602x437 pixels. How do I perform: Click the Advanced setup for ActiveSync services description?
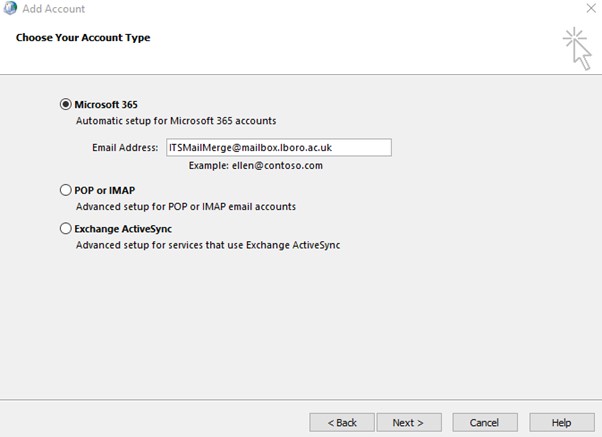(208, 245)
